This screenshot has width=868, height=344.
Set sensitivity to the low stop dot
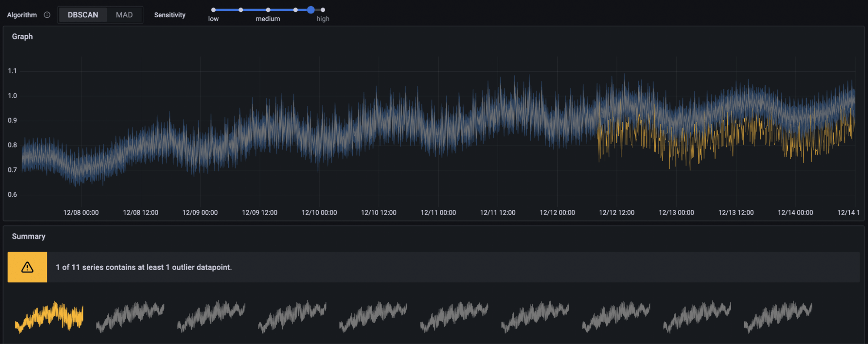pos(214,10)
